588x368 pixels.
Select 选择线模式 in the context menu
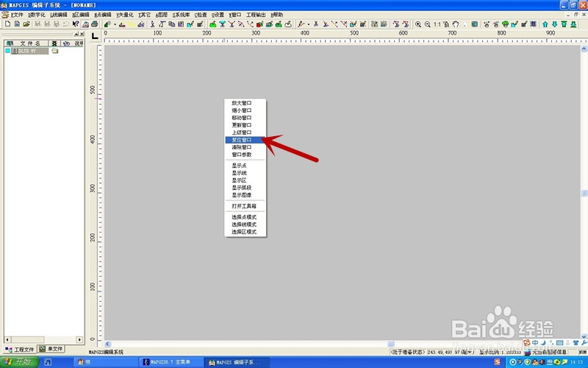tap(245, 224)
